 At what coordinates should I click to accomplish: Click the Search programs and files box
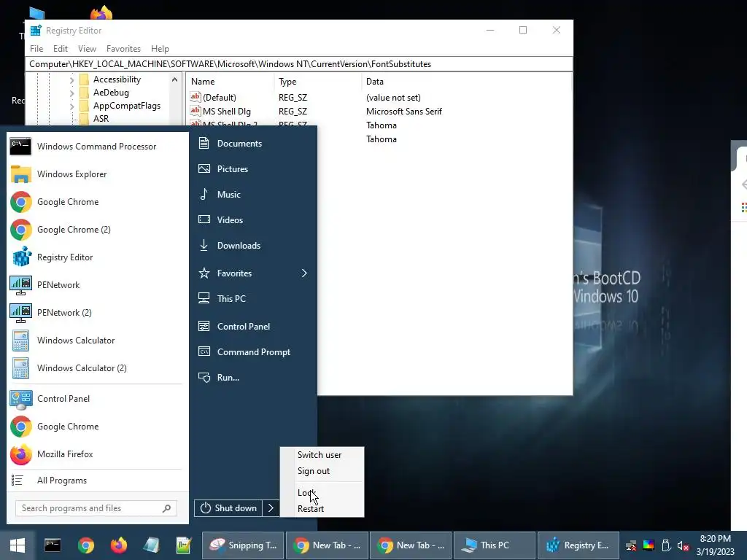click(x=96, y=508)
